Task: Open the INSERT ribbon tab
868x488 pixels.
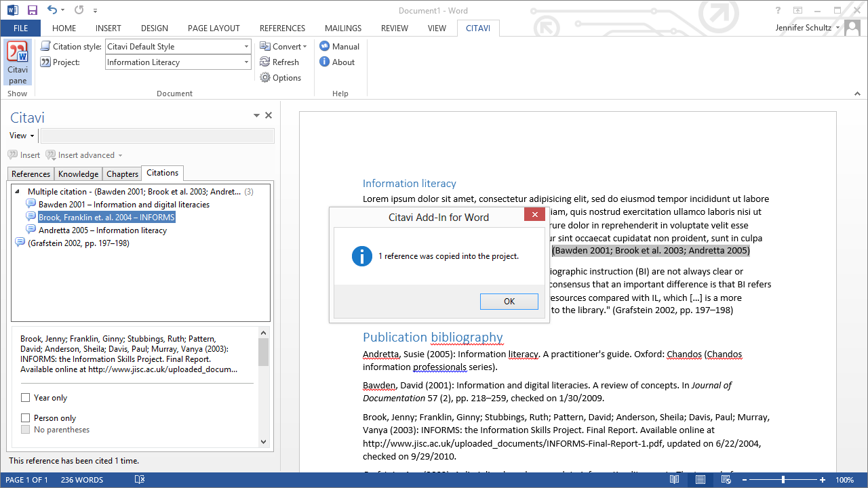Action: click(108, 28)
